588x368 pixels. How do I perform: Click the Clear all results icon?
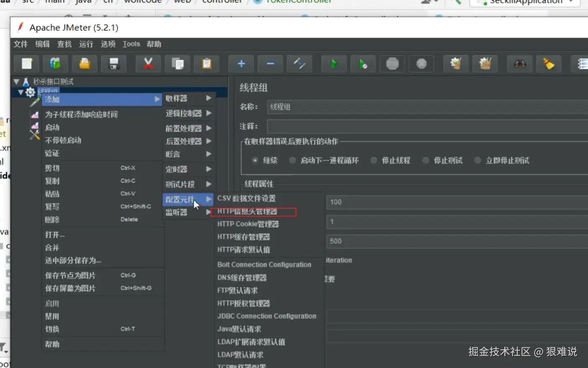pos(485,64)
